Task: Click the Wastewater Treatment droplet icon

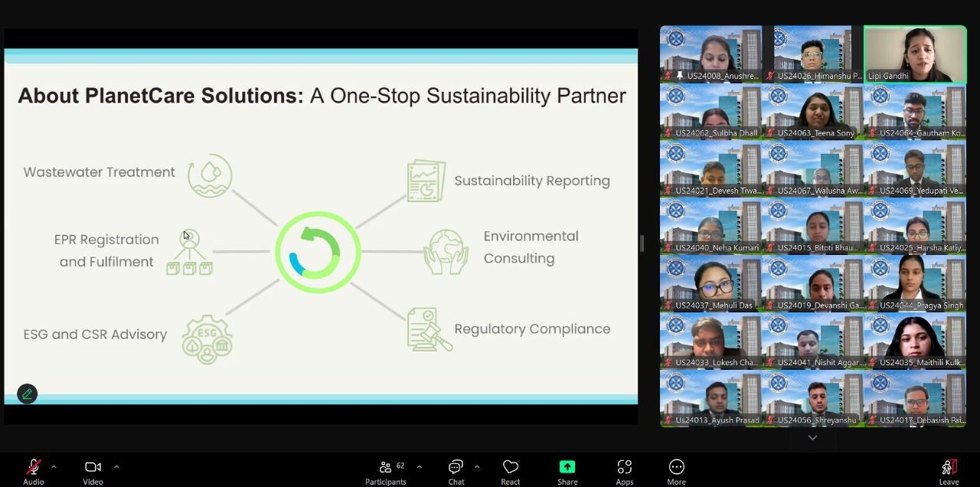Action: 210,175
